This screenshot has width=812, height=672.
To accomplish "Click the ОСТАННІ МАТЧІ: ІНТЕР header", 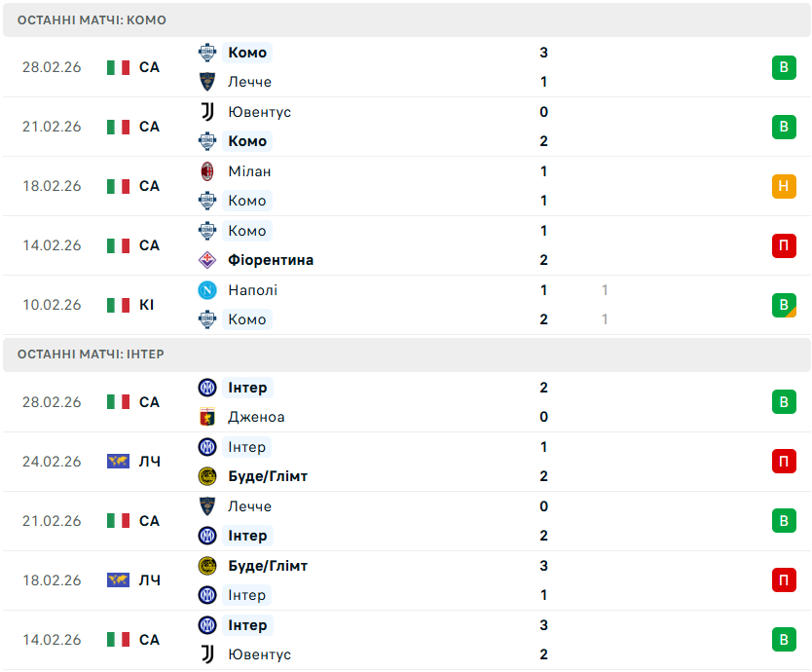I will (x=91, y=355).
